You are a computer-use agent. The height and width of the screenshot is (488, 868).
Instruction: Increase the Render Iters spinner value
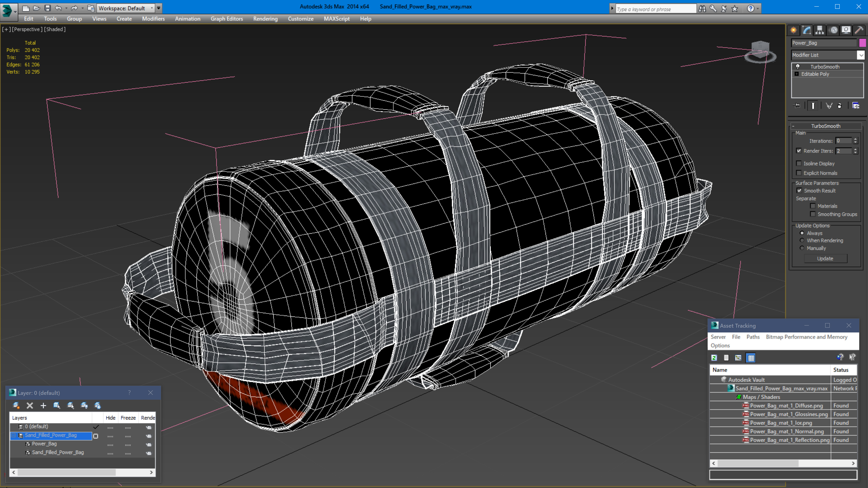coord(855,149)
